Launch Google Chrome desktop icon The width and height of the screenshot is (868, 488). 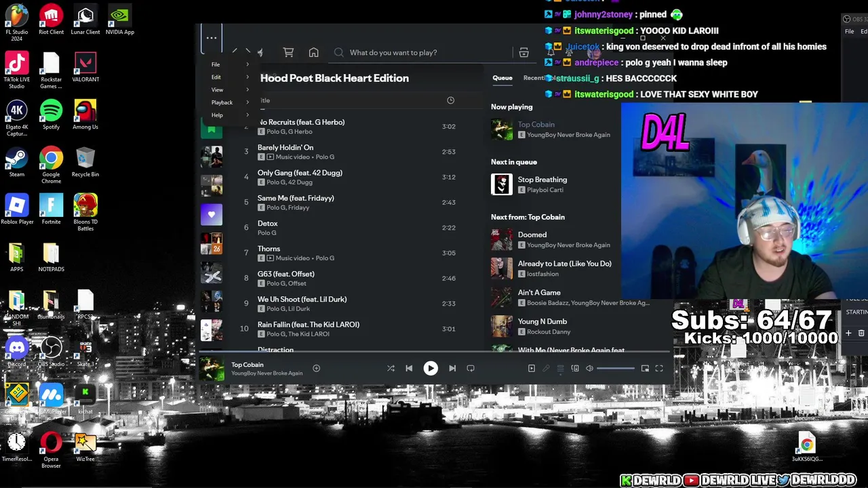[51, 165]
